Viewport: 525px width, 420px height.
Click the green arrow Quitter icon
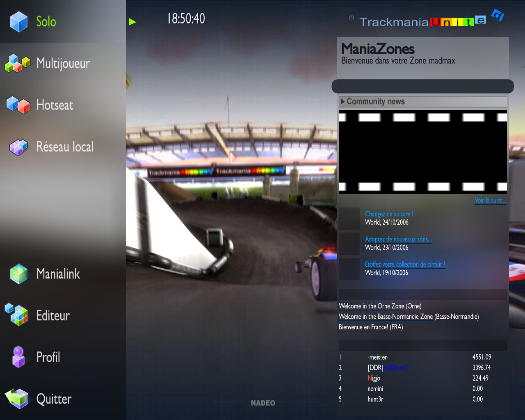pyautogui.click(x=17, y=399)
